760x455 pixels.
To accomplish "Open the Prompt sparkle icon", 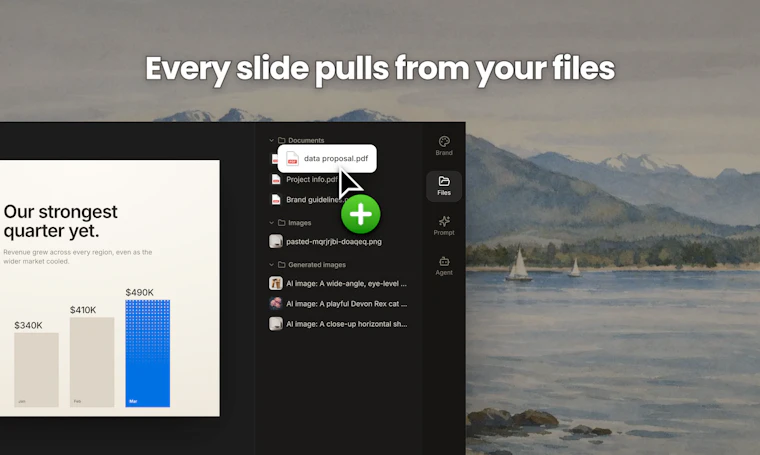I will 444,221.
